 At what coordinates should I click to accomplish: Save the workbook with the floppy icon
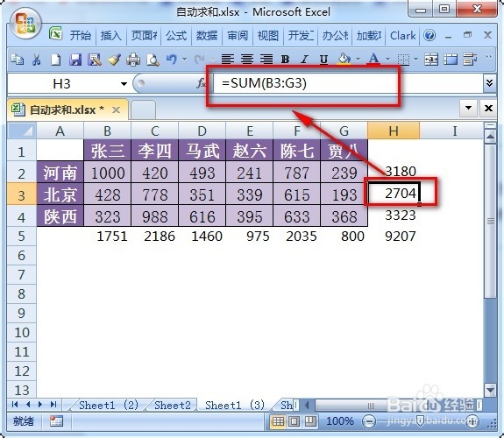75,60
